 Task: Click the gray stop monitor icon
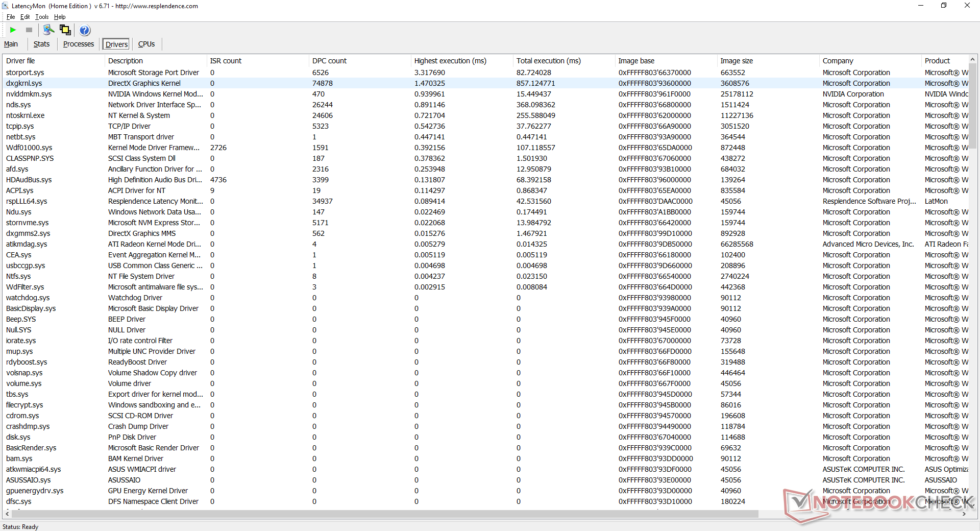(x=29, y=30)
